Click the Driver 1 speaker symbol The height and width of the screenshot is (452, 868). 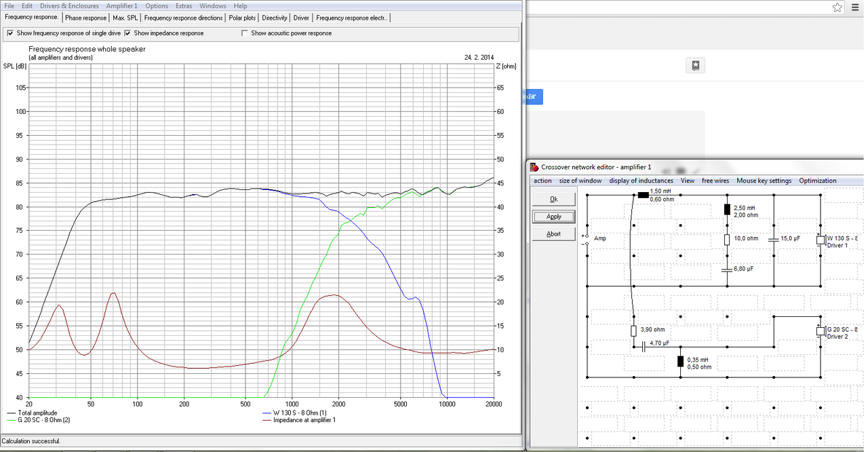pyautogui.click(x=821, y=240)
